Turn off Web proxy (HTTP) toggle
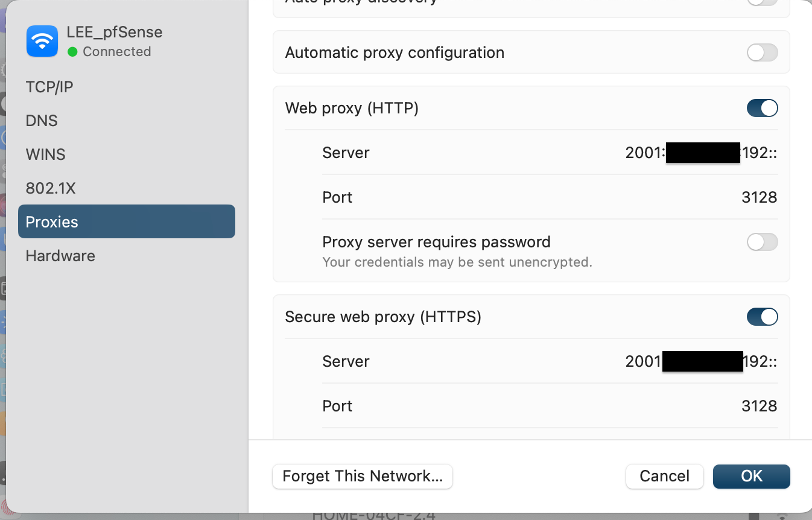Viewport: 812px width, 520px height. (763, 108)
